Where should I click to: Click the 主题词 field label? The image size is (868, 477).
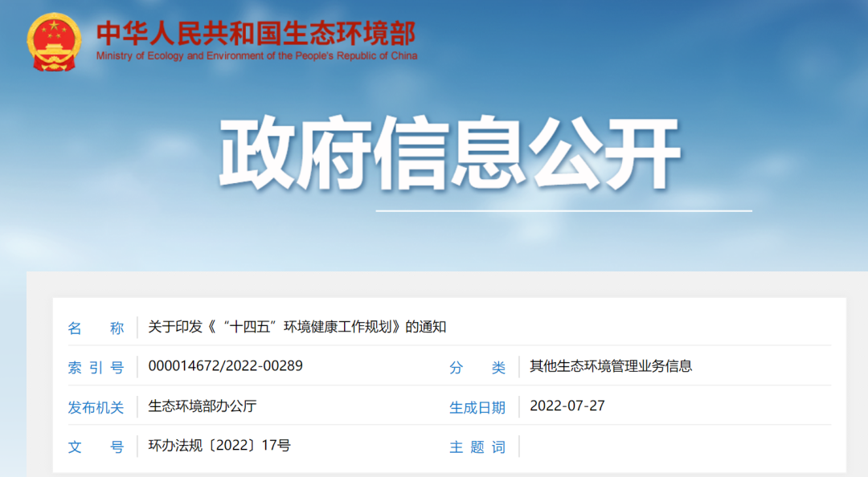click(x=477, y=447)
